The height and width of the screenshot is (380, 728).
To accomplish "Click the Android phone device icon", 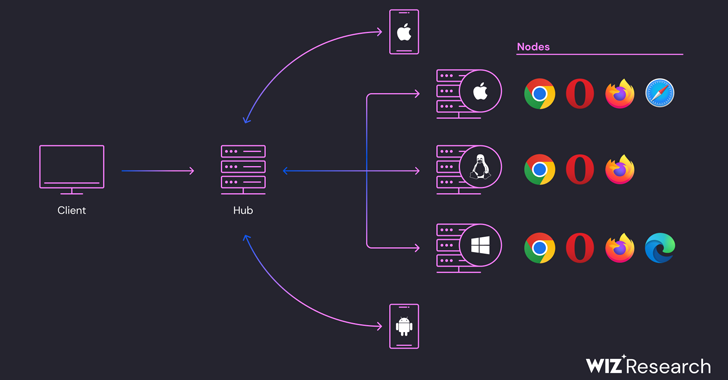I will [x=404, y=326].
